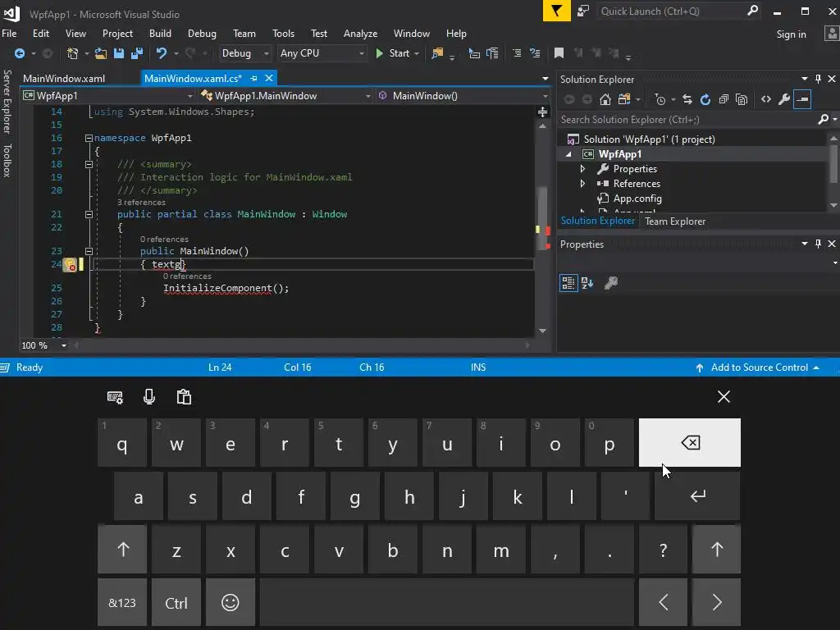Expand the Properties node in Solution Explorer
This screenshot has width=840, height=630.
tap(583, 169)
